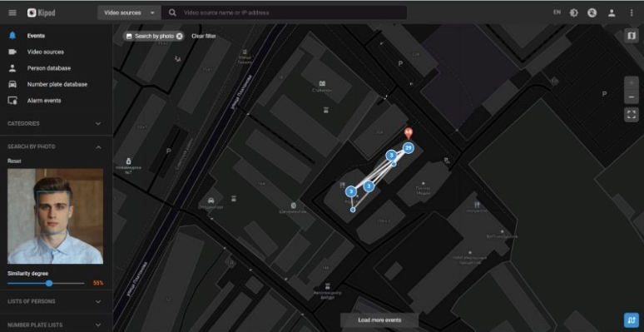Image resolution: width=644 pixels, height=332 pixels.
Task: Zoom in the map with plus button
Action: coord(632,83)
